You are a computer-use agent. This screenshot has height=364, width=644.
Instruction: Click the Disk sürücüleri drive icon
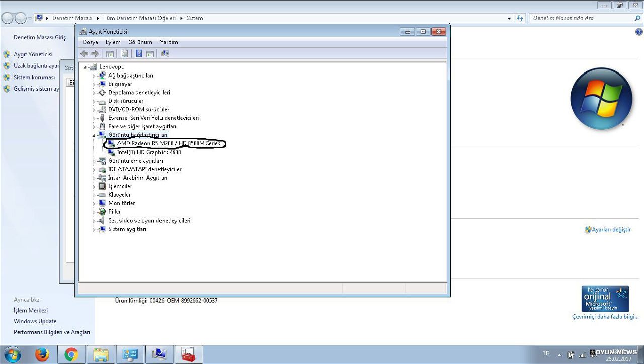[102, 101]
